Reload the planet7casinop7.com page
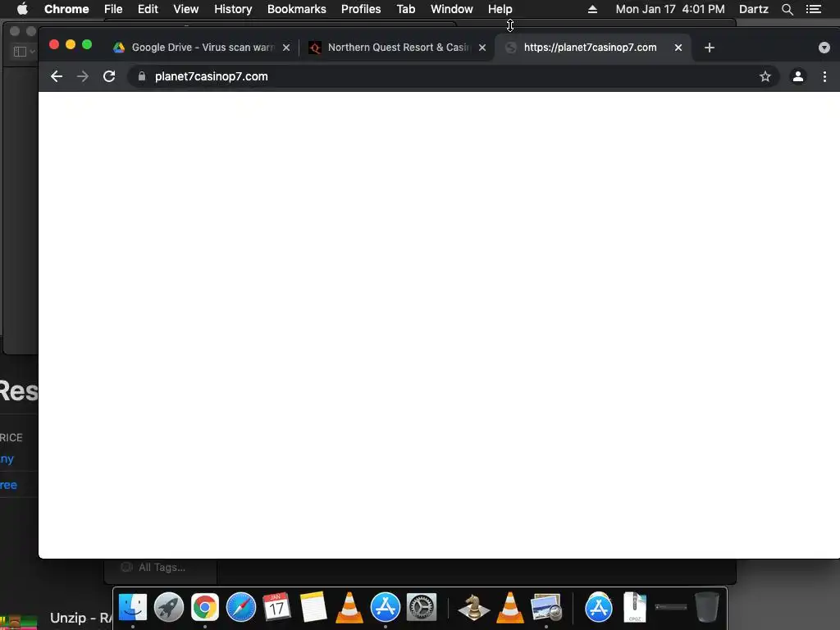The image size is (840, 630). coord(109,76)
